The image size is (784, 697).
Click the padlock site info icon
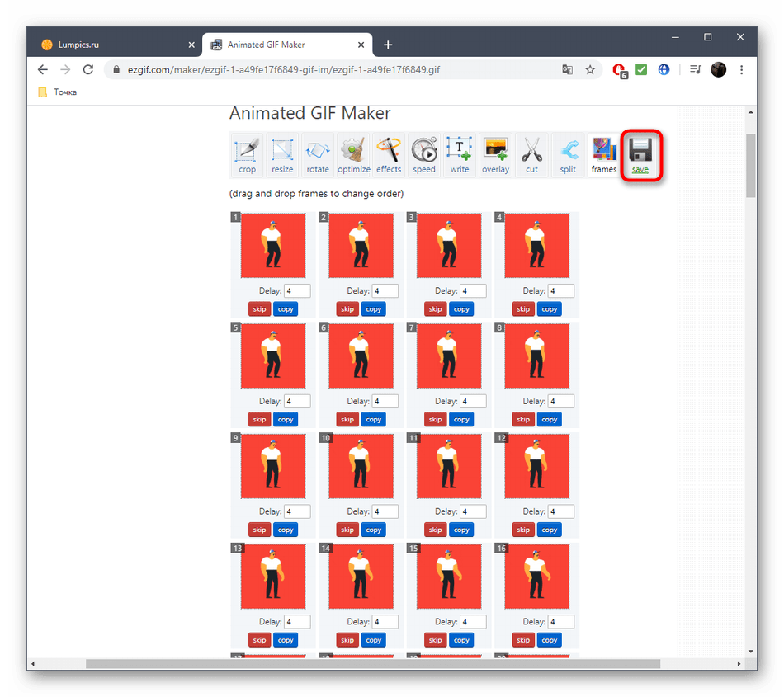(x=116, y=70)
